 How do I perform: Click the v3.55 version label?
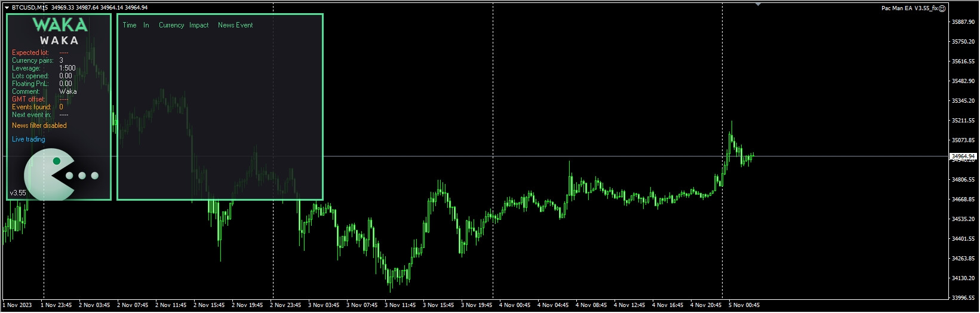(18, 193)
